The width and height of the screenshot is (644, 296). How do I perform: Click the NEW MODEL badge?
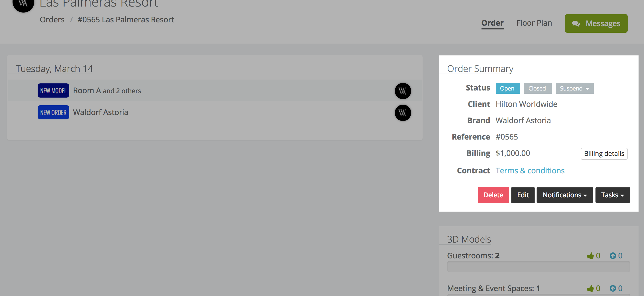(53, 90)
